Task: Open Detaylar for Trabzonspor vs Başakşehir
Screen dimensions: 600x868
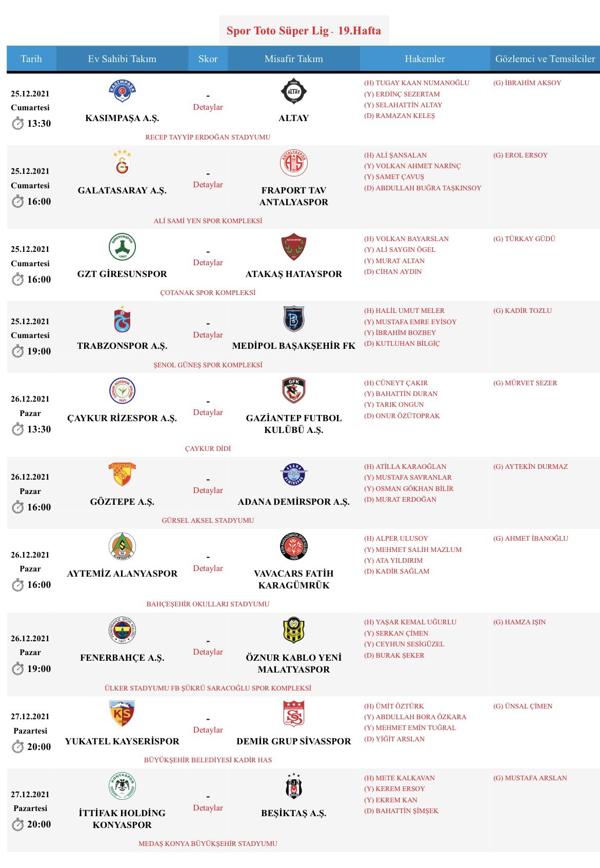Action: (208, 335)
